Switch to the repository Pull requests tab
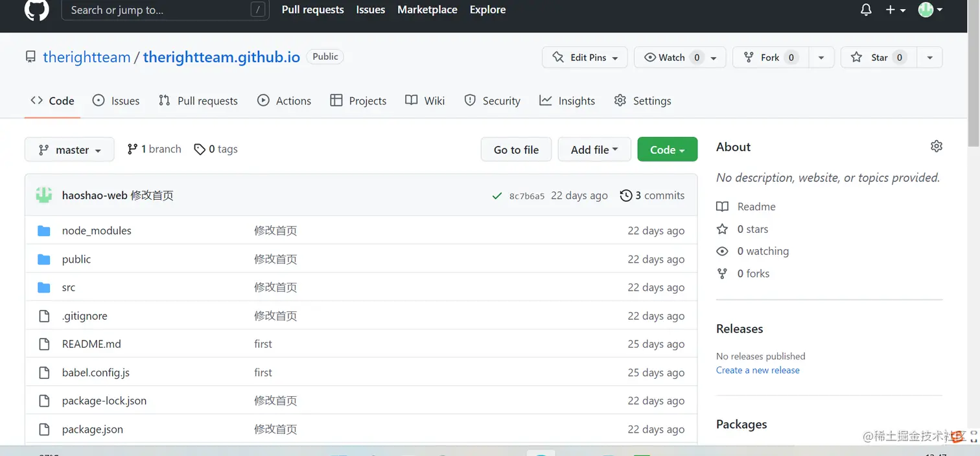The width and height of the screenshot is (980, 456). (198, 101)
